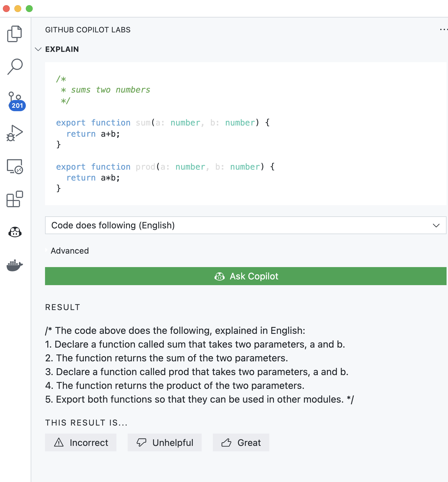Screen dimensions: 448x482
Task: Rate the result as Great
Action: click(x=241, y=443)
